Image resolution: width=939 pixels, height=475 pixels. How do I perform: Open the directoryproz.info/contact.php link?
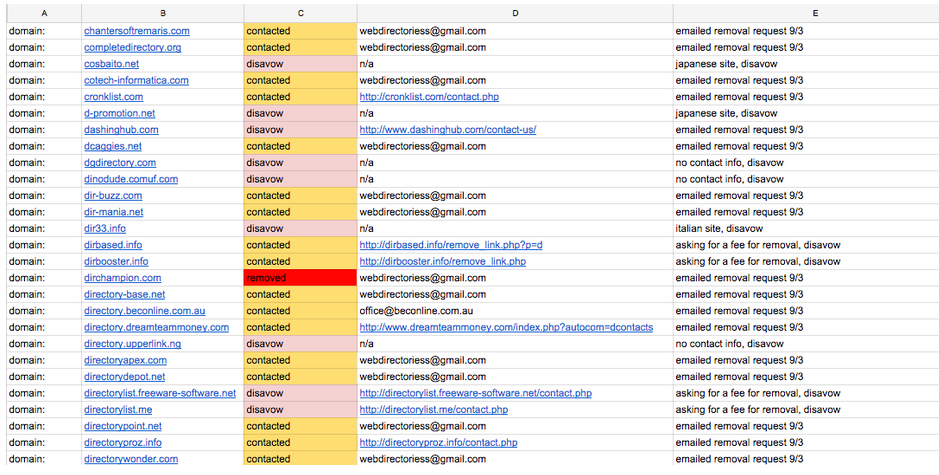[x=438, y=442]
